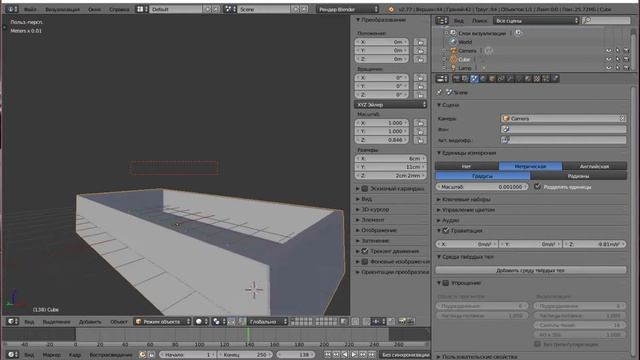
Task: Open the Texture properties tab icon
Action: click(x=537, y=78)
